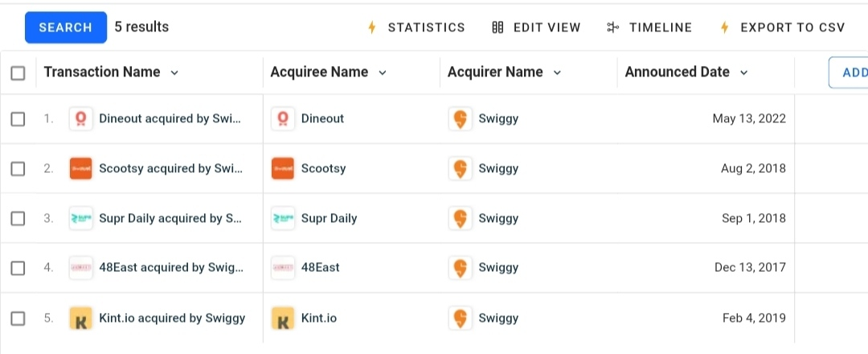The width and height of the screenshot is (868, 354).
Task: Open the Swiggy acquirer link in 48East row
Action: tap(498, 268)
